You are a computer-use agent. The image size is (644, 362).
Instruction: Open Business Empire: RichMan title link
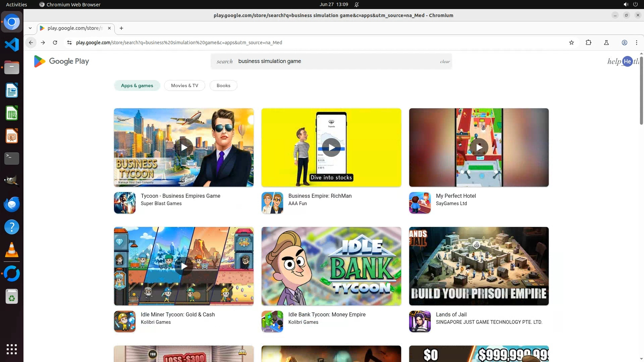click(x=320, y=196)
